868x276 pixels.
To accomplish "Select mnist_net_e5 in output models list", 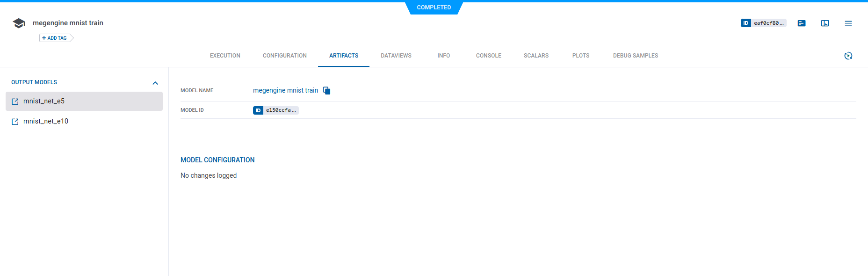I will 44,101.
